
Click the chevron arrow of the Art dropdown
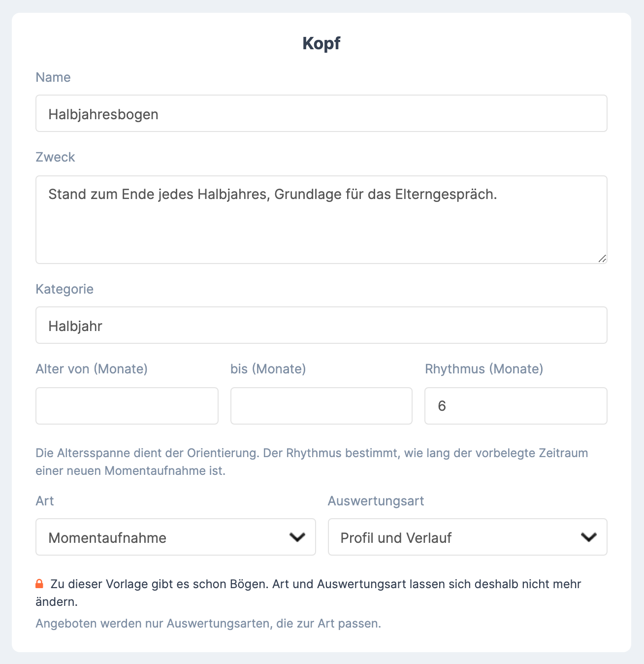(297, 537)
